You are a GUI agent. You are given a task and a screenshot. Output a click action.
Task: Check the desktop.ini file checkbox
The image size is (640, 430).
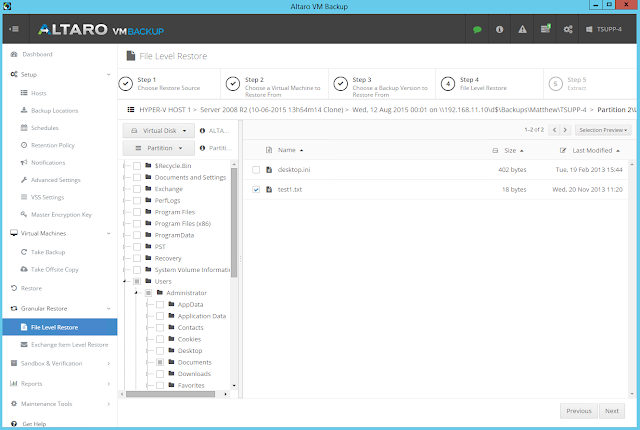pos(256,170)
